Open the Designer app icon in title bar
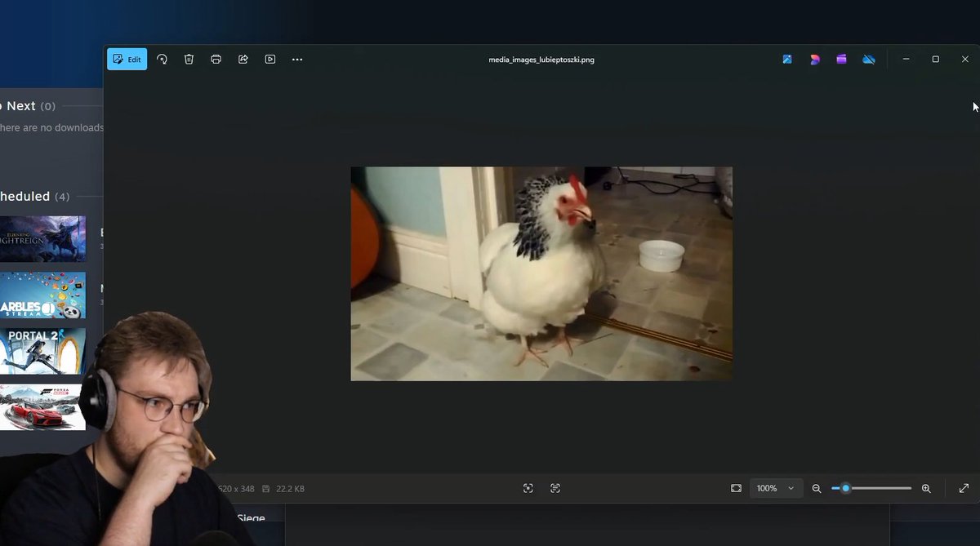 click(x=814, y=60)
